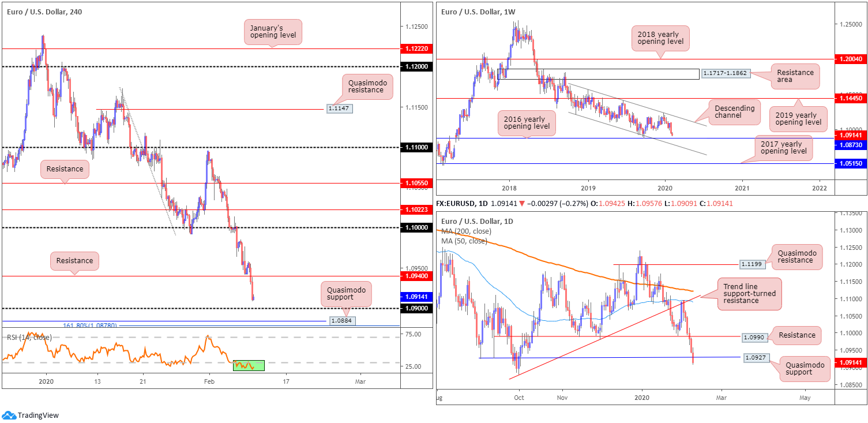Select the green highlighted RSI box
The height and width of the screenshot is (423, 868).
249,366
